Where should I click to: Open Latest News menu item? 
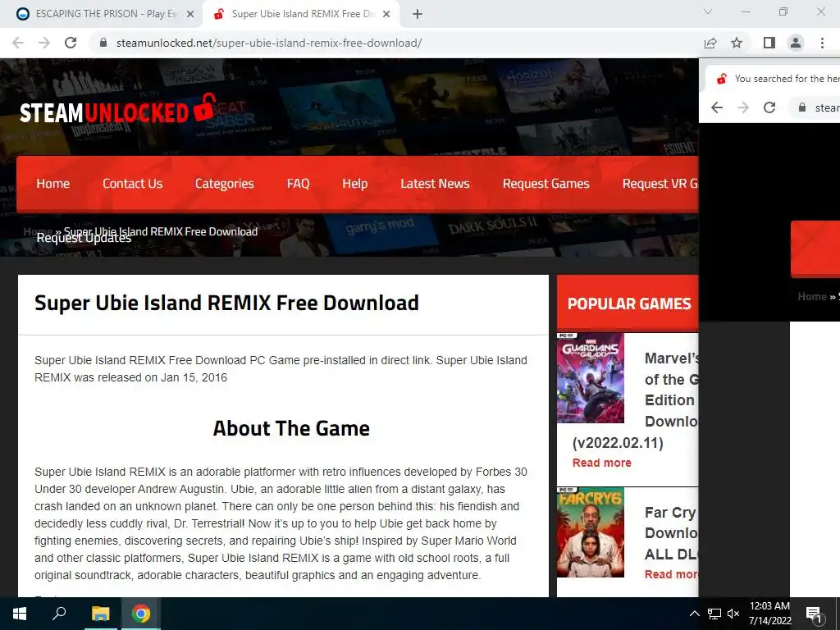click(435, 184)
